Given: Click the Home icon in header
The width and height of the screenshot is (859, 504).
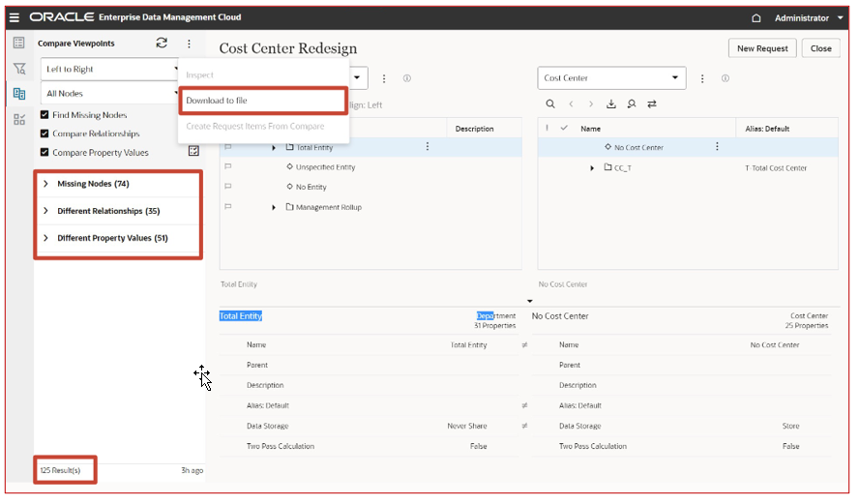Looking at the screenshot, I should (756, 18).
